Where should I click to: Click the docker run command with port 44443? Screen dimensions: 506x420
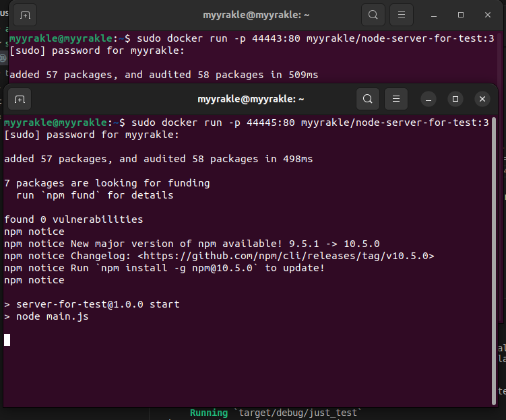pyautogui.click(x=315, y=38)
